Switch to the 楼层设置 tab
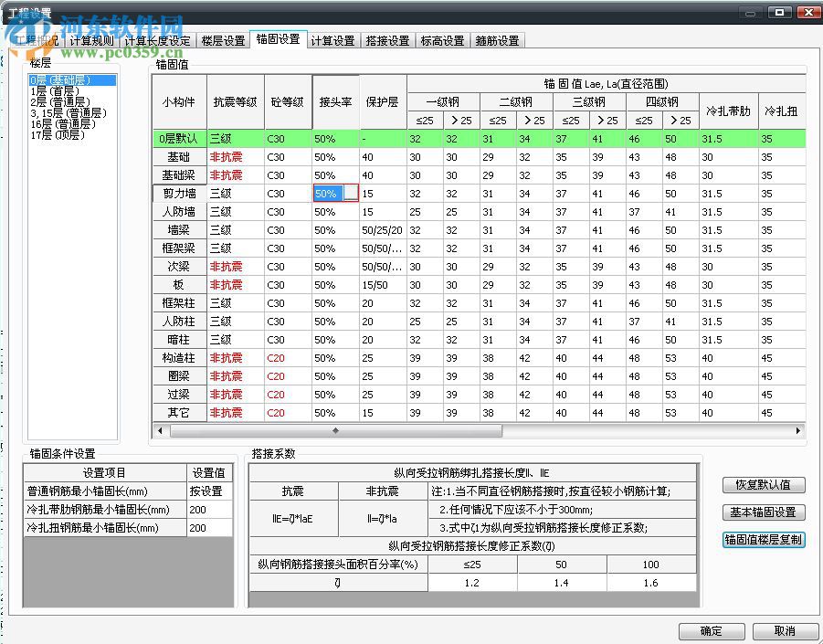The width and height of the screenshot is (823, 644). 225,41
